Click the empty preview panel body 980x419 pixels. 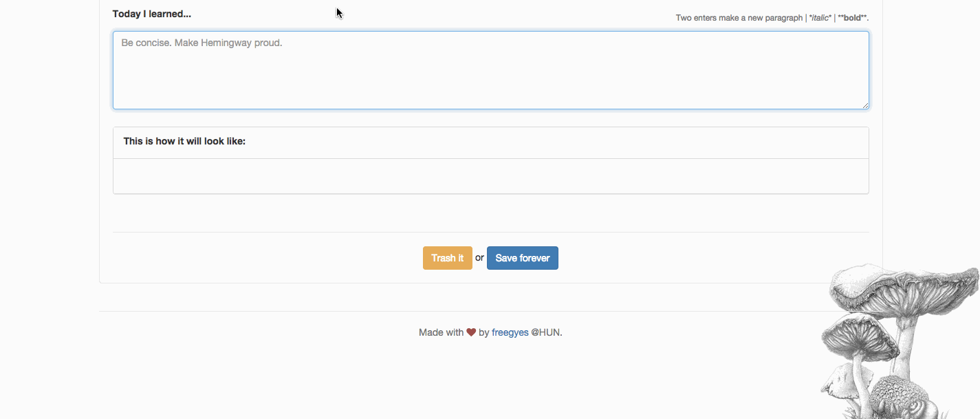pyautogui.click(x=490, y=176)
